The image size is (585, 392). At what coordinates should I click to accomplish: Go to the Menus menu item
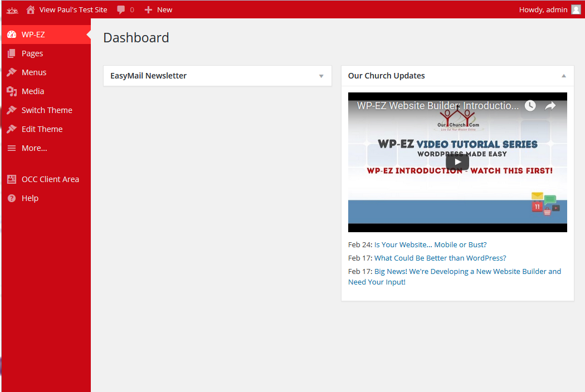46,72
